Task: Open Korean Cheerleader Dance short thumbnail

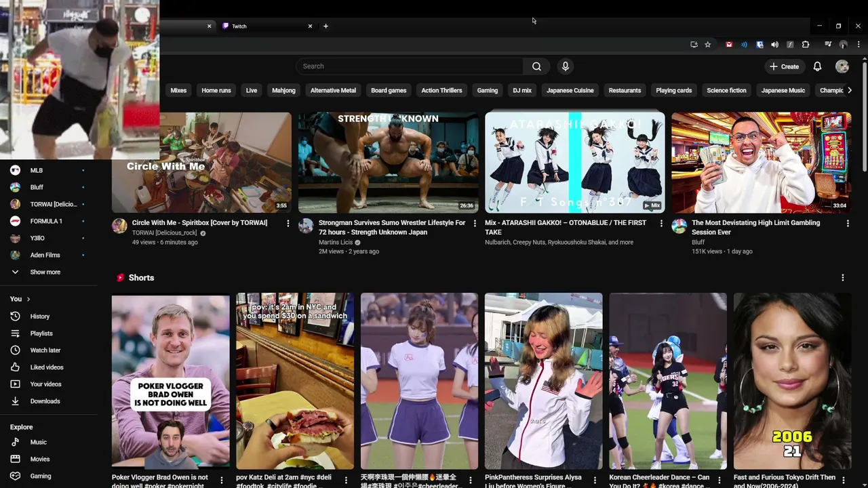Action: pos(668,381)
